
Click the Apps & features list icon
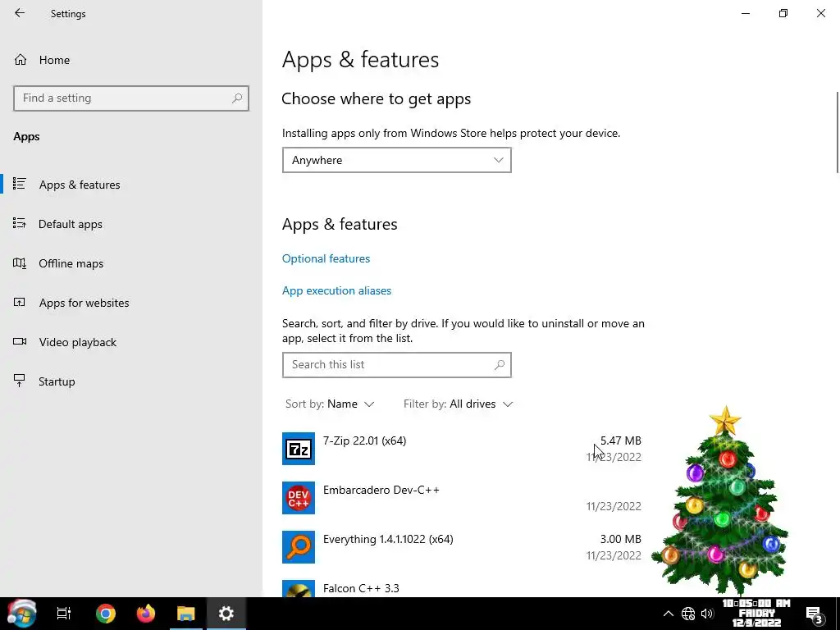[20, 184]
